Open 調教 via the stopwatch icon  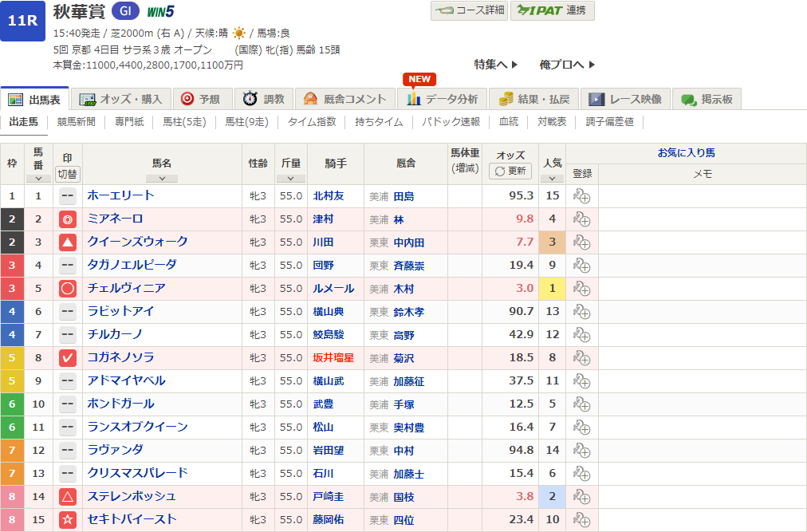249,100
